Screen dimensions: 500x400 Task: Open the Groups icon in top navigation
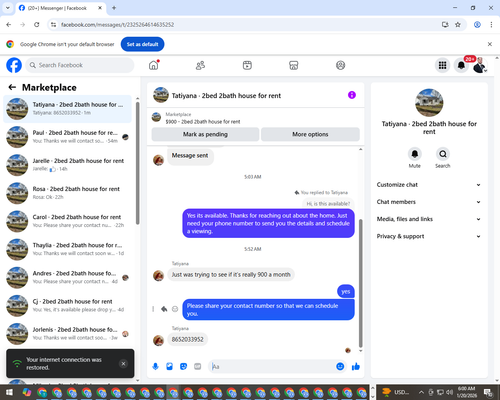point(340,65)
